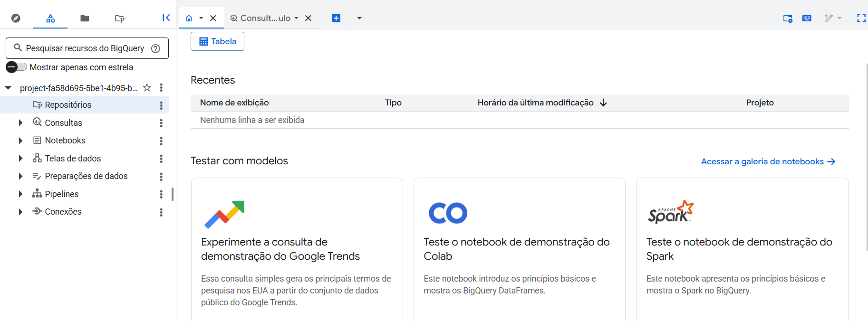Image resolution: width=868 pixels, height=321 pixels.
Task: Select Repositórios in the tree
Action: 68,105
